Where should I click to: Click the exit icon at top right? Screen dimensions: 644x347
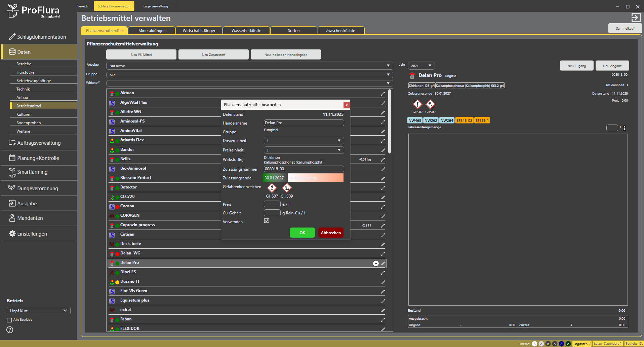(636, 18)
